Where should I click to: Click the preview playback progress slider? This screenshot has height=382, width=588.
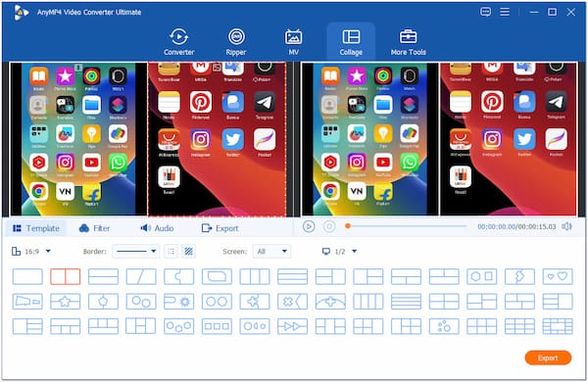click(407, 226)
